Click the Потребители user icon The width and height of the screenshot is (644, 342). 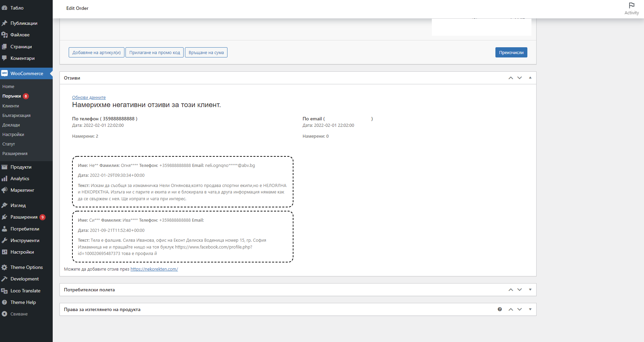4,229
